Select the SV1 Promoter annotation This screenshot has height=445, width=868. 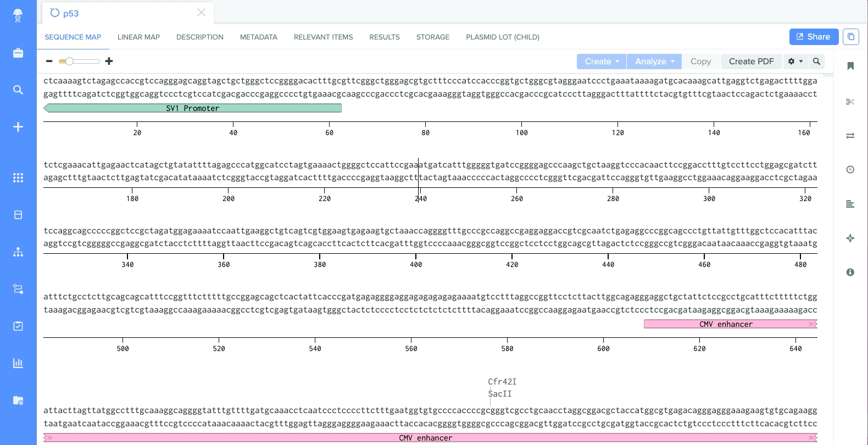[192, 108]
